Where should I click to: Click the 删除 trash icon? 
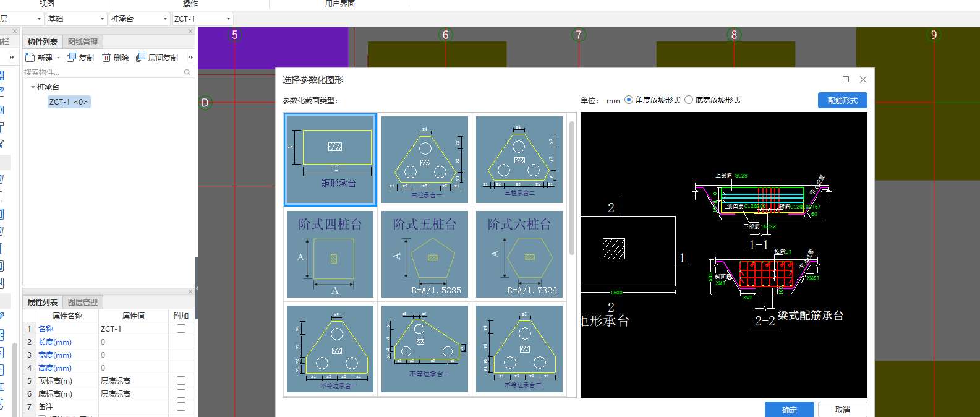tap(106, 58)
